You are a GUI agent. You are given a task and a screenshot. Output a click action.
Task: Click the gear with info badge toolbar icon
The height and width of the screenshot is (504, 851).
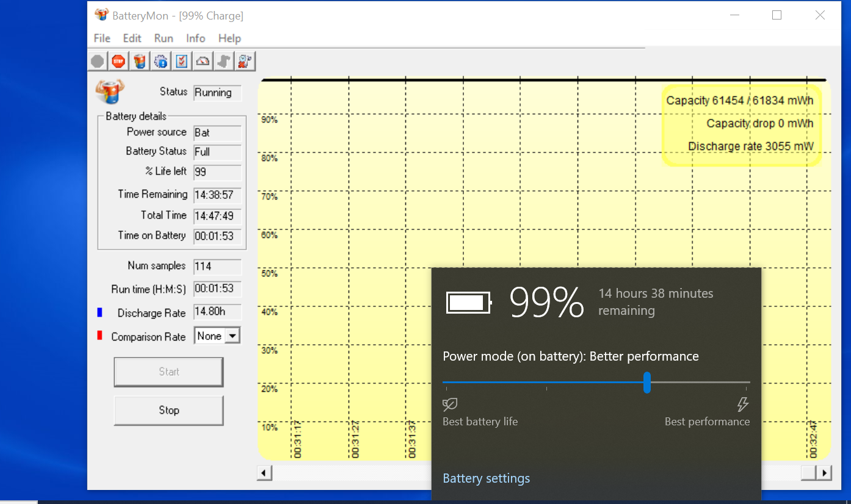[x=161, y=61]
